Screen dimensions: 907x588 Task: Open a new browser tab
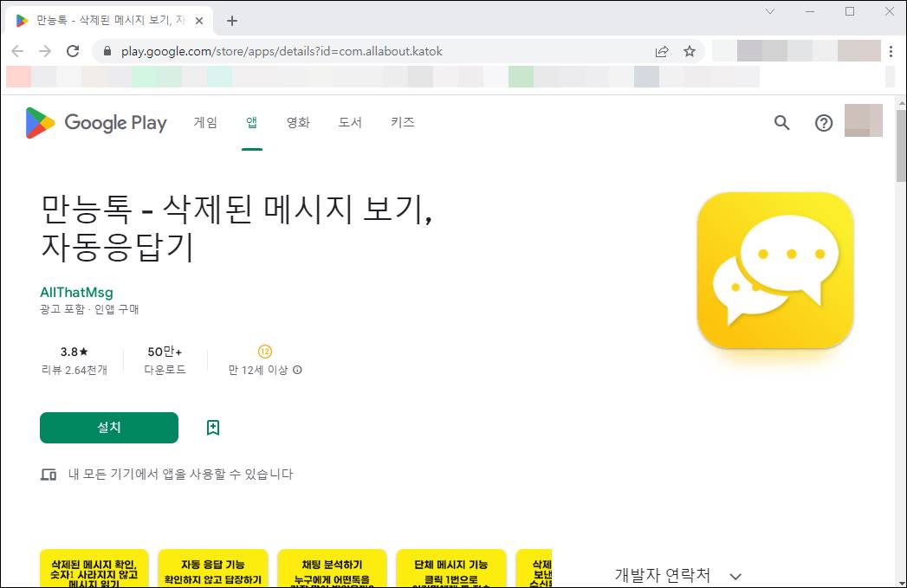click(x=232, y=21)
